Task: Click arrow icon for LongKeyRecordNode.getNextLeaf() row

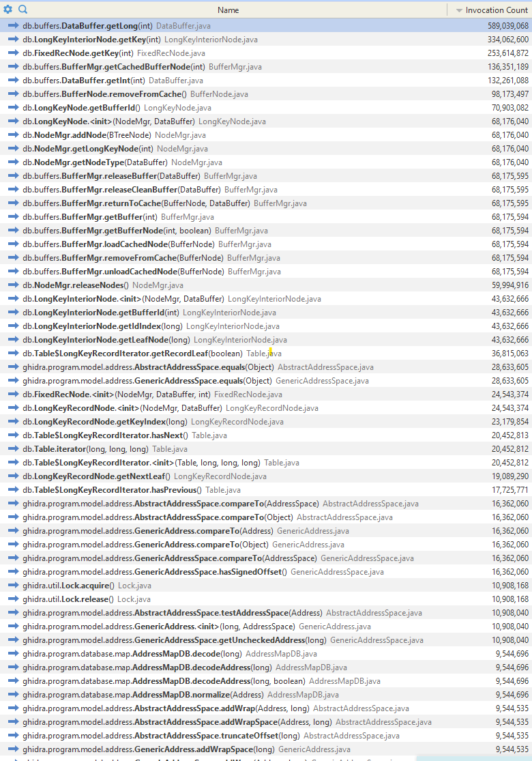Action: [x=14, y=476]
